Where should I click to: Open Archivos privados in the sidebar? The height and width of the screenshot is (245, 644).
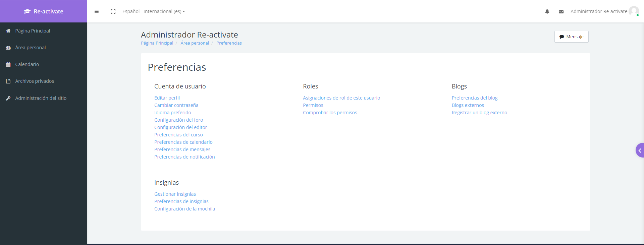35,81
